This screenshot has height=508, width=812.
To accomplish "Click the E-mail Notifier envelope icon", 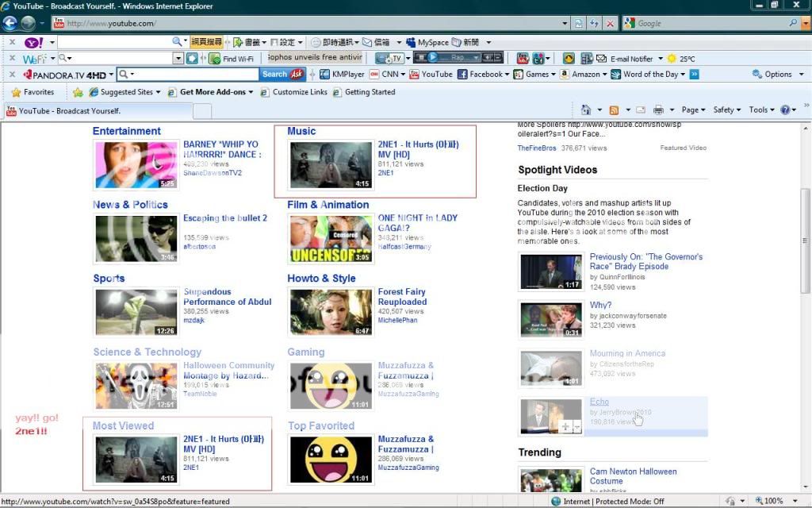I will pos(601,59).
